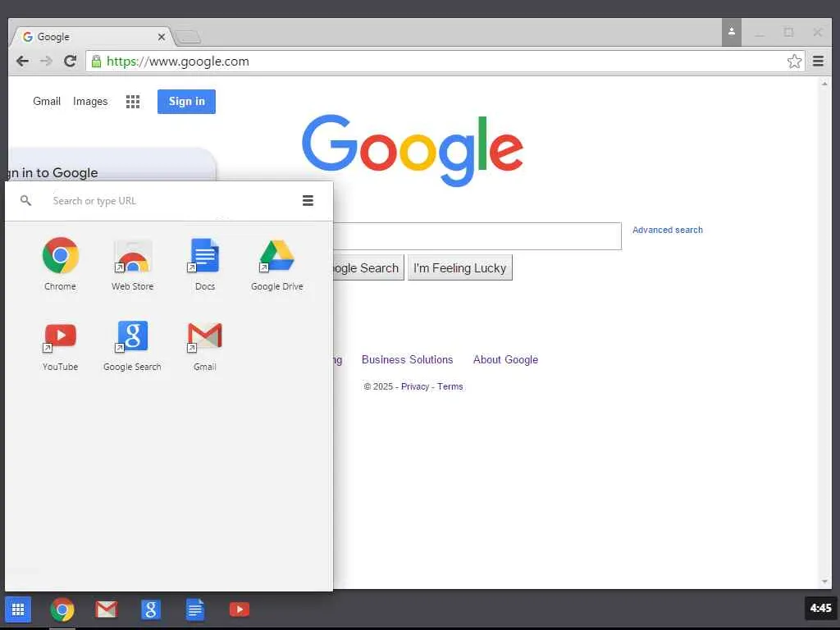Launch YouTube app from launcher grid
The image size is (840, 630).
(60, 345)
